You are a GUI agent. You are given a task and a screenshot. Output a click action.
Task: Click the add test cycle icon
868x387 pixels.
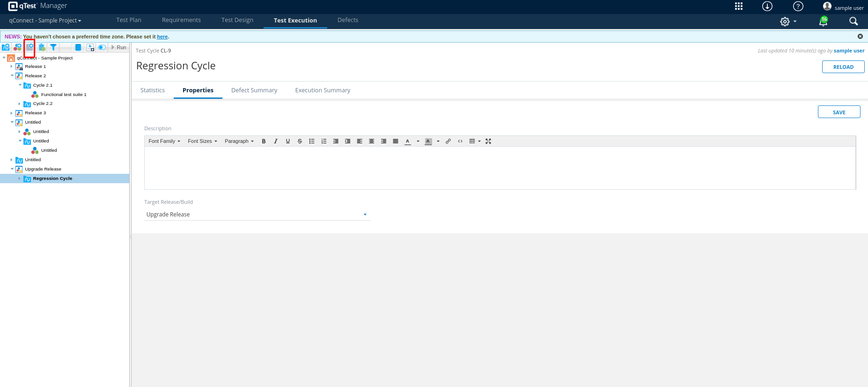pos(6,47)
